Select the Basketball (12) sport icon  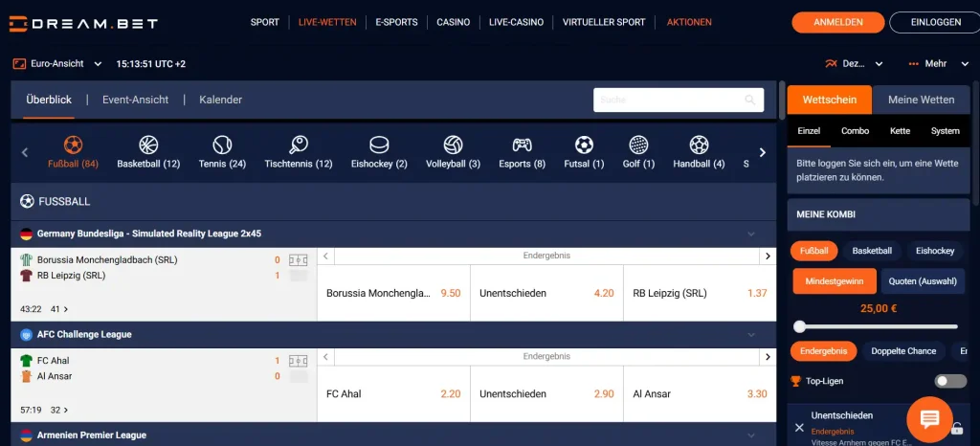(x=148, y=145)
